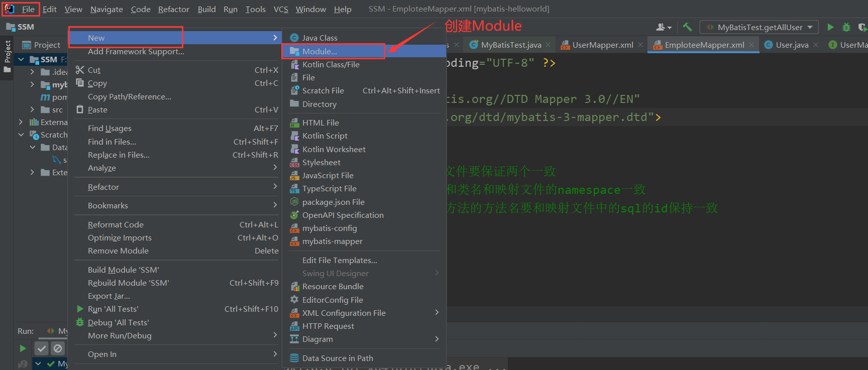Collapse the SSM project root node
Image resolution: width=868 pixels, height=370 pixels.
pos(21,59)
